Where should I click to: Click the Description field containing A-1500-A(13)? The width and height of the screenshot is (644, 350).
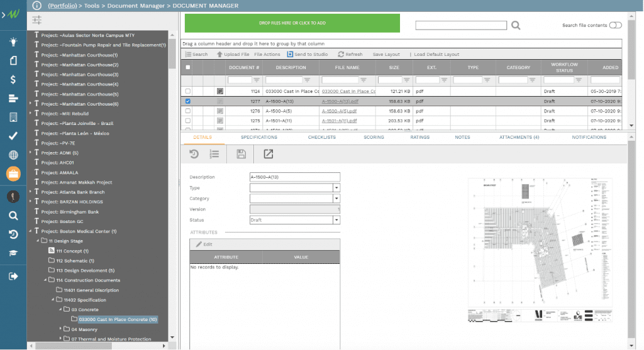tap(294, 177)
